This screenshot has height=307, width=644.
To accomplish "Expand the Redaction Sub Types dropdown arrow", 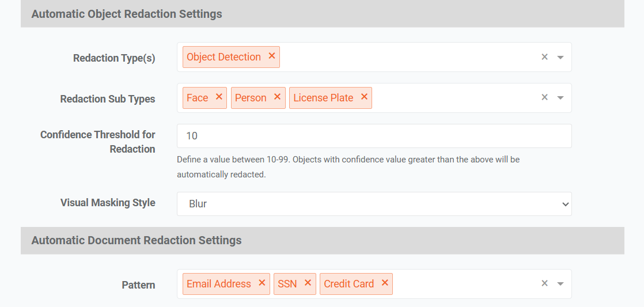I will [x=560, y=98].
